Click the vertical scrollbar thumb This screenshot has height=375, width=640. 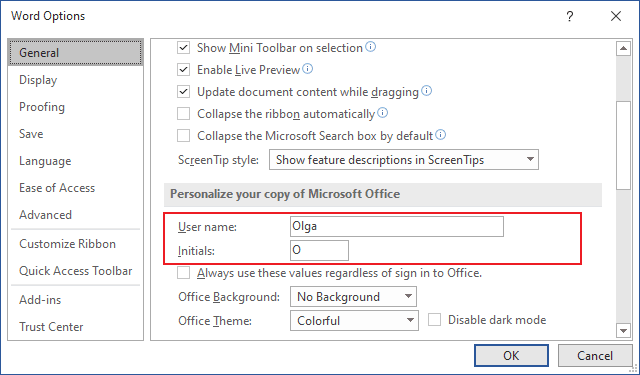coord(623,145)
